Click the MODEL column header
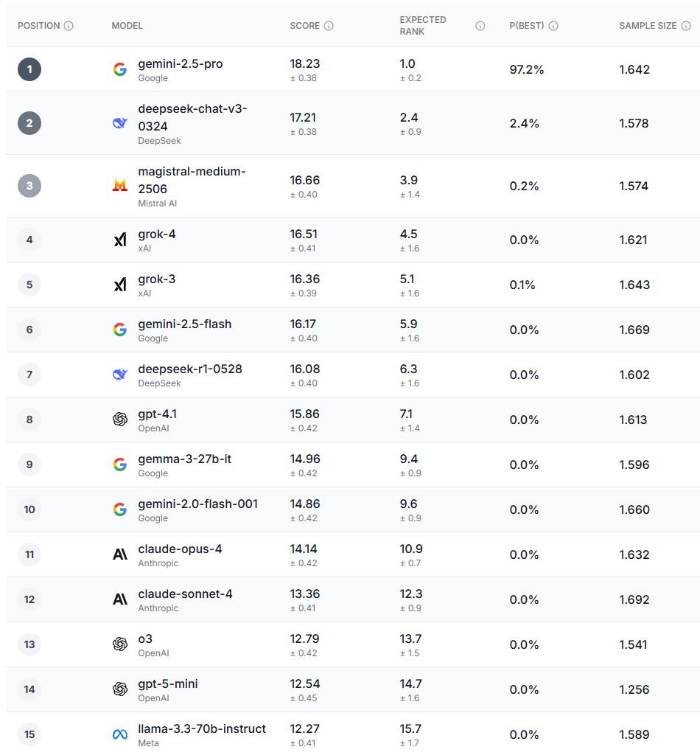700x755 pixels. pos(127,26)
